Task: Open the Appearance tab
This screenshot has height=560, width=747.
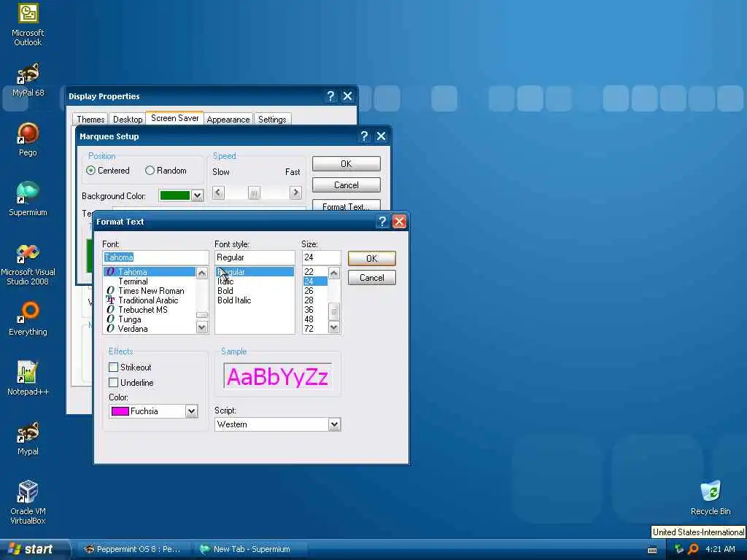Action: point(228,119)
